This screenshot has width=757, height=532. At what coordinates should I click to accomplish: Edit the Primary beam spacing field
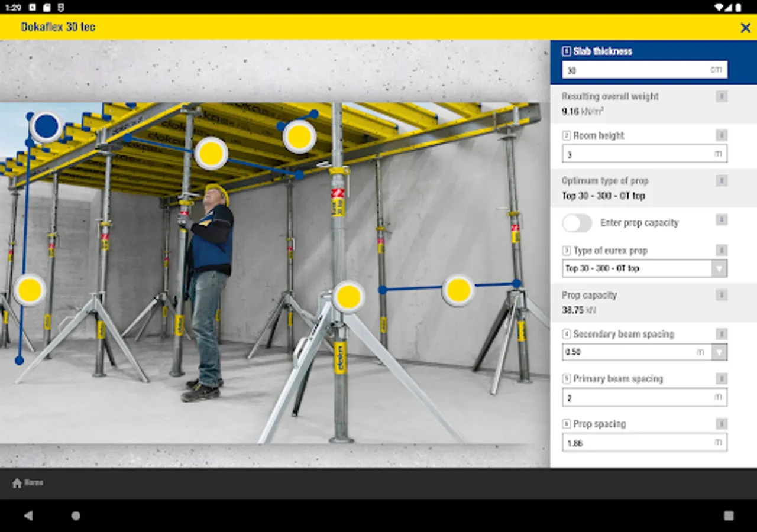[645, 397]
